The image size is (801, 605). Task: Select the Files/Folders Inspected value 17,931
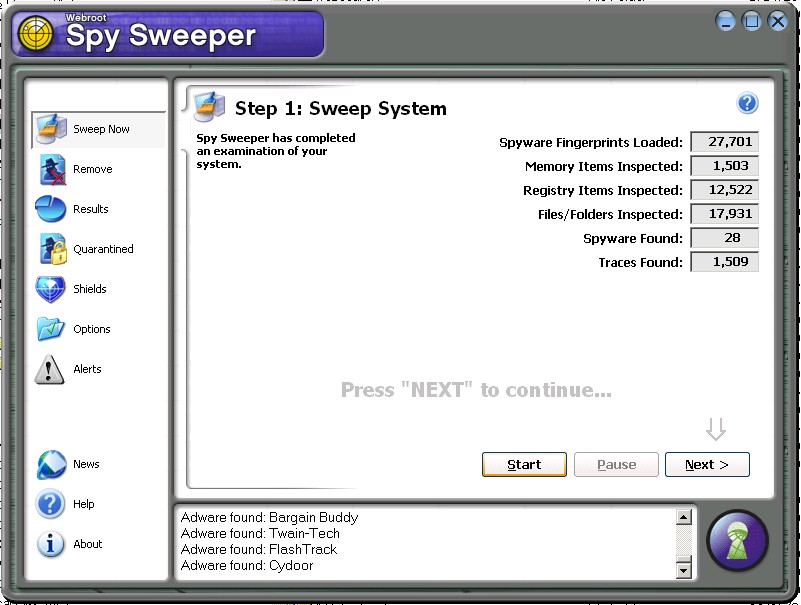(x=724, y=214)
